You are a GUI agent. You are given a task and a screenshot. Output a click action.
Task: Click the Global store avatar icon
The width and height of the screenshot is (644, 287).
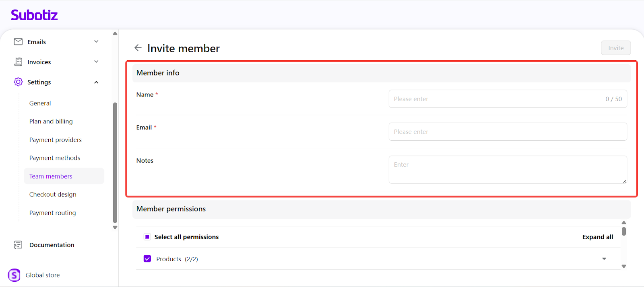[x=14, y=275]
